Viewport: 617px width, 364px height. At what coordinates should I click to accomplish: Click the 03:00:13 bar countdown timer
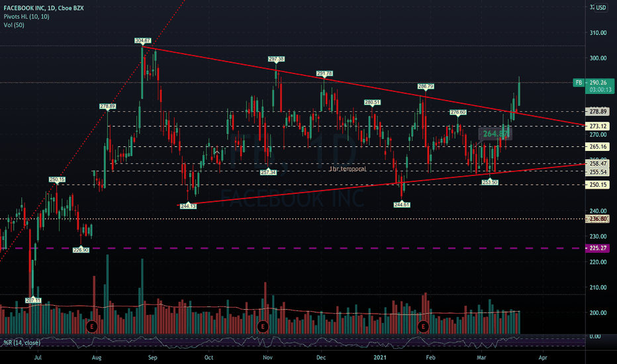pos(601,90)
